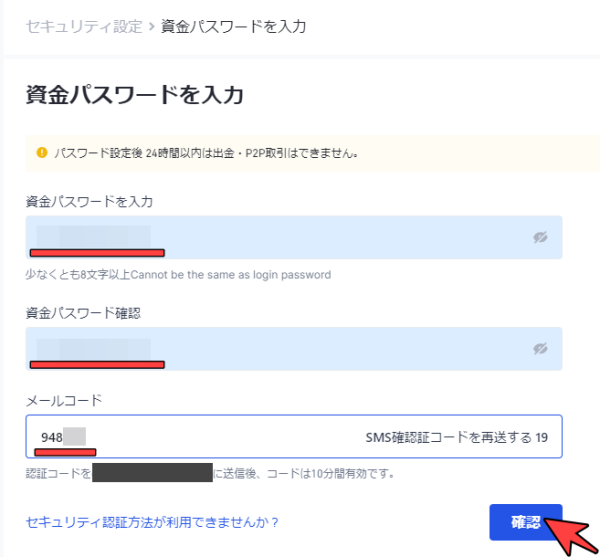Viewport: 600px width, 557px height.
Task: Focus the 資金パスワード確認 input field
Action: click(x=294, y=349)
